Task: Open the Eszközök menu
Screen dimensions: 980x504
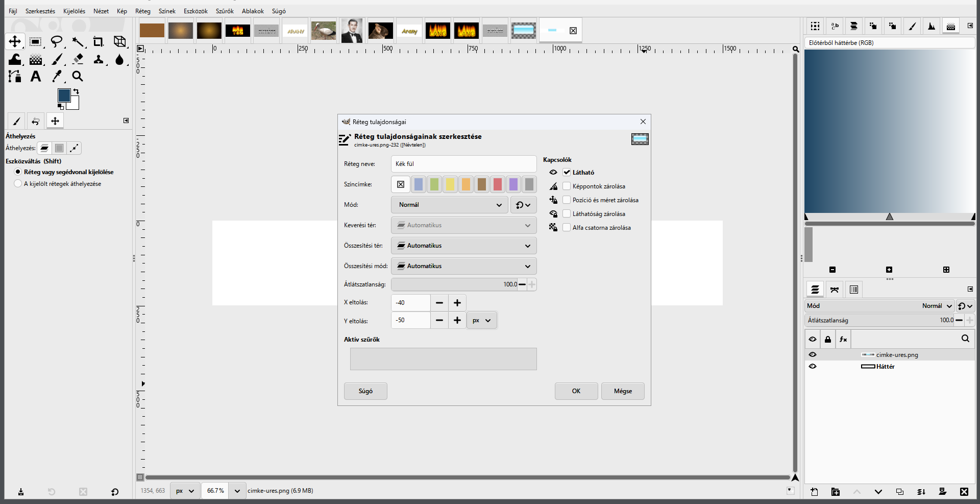Action: (195, 11)
